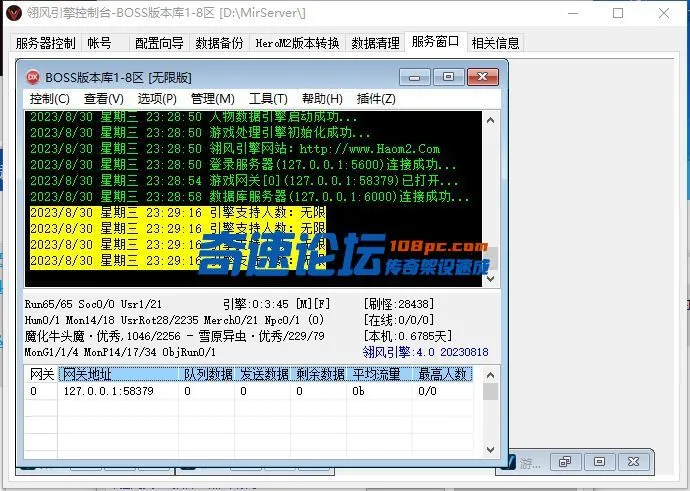The width and height of the screenshot is (690, 491).
Task: Click log line 游戏网关[0] 已打开
Action: click(244, 180)
